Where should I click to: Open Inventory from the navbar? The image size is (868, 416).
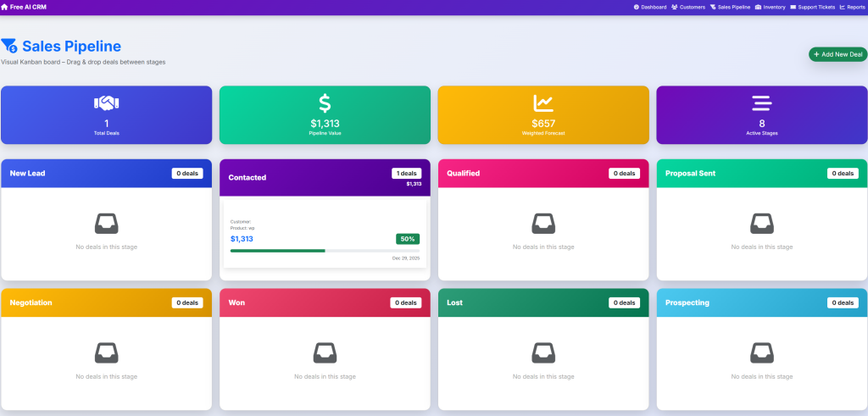[770, 7]
